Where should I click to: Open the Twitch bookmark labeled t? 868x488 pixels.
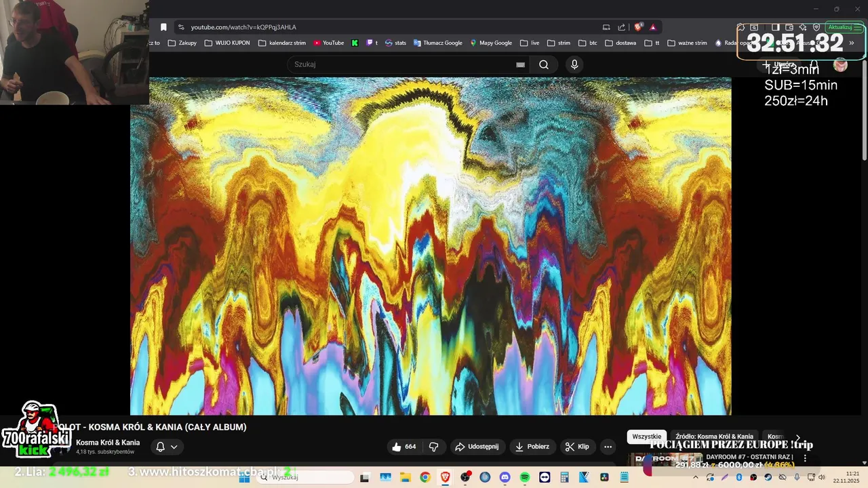tap(372, 43)
